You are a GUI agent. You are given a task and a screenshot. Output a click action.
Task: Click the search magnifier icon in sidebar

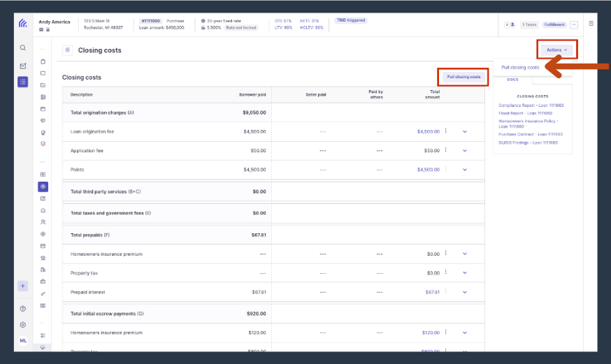tap(23, 48)
